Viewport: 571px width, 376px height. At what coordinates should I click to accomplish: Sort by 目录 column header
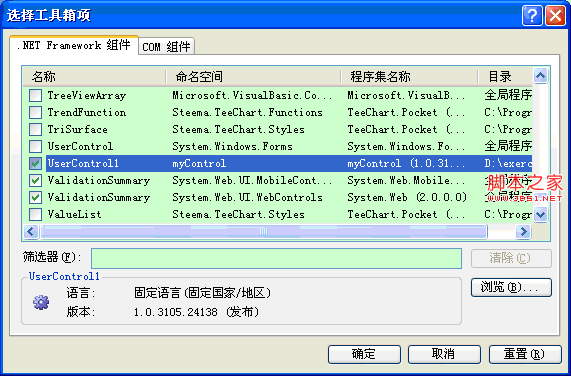(x=505, y=77)
